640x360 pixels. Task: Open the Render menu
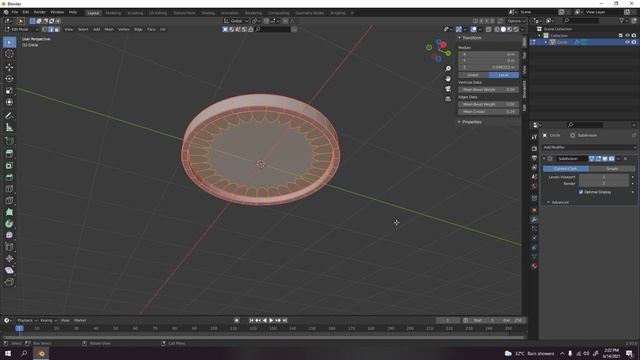[x=40, y=12]
